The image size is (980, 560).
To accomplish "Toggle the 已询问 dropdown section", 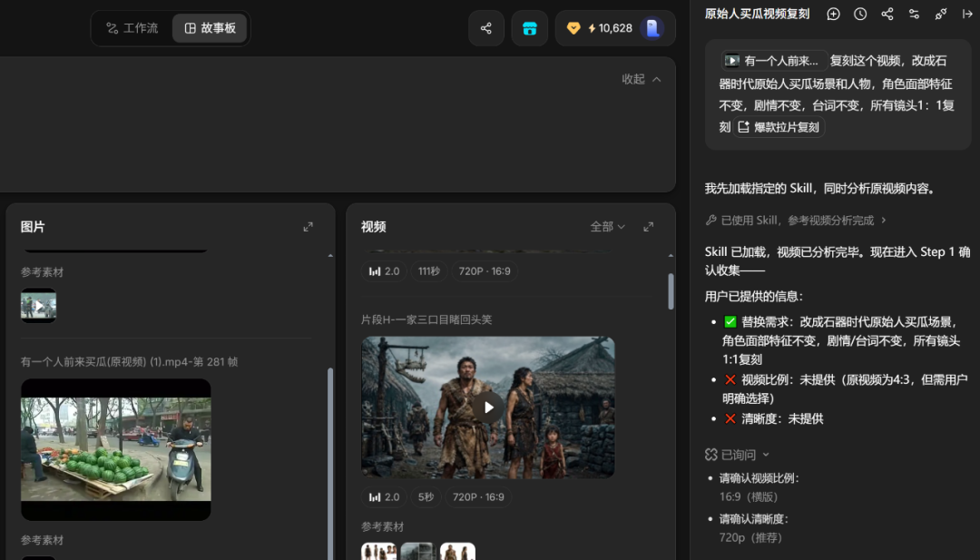I will click(x=738, y=455).
